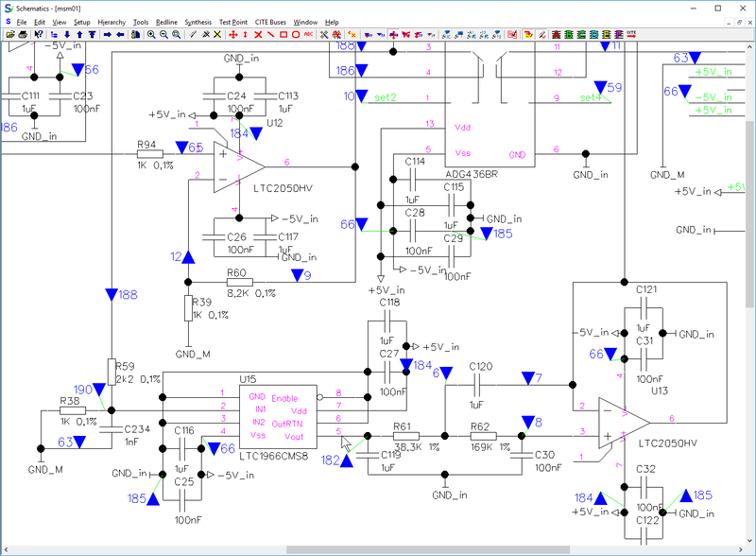Click the blue down arrow icon
The height and width of the screenshot is (556, 756).
pos(67,34)
